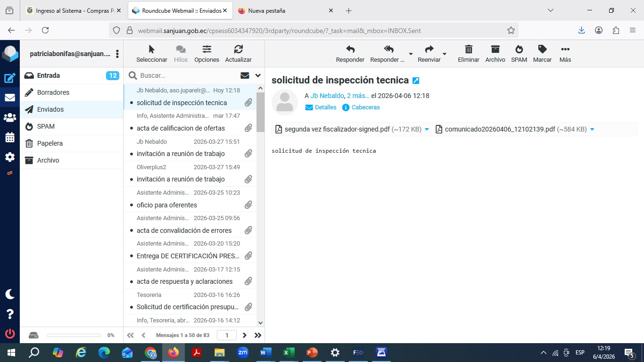Click the Detalles link
Image resolution: width=644 pixels, height=362 pixels.
[x=325, y=107]
